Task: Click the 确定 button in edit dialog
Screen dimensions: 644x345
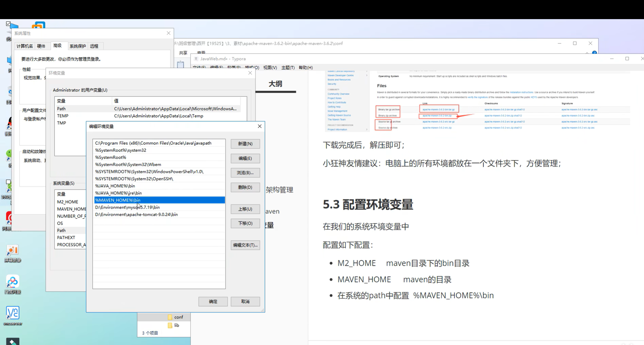Action: 213,301
